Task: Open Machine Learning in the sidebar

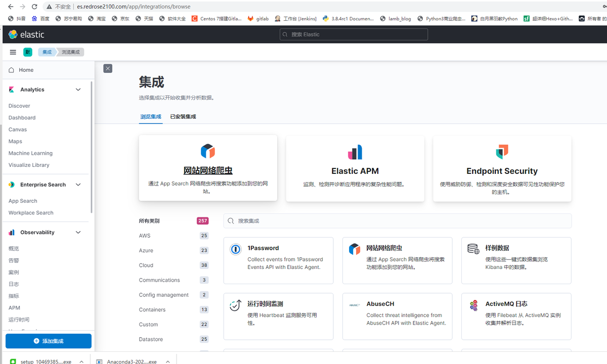Action: coord(30,153)
